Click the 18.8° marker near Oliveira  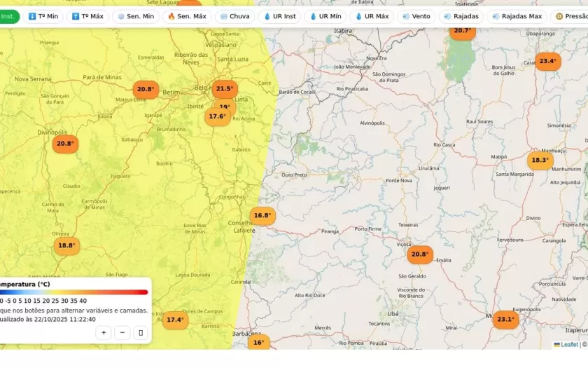[x=66, y=246]
